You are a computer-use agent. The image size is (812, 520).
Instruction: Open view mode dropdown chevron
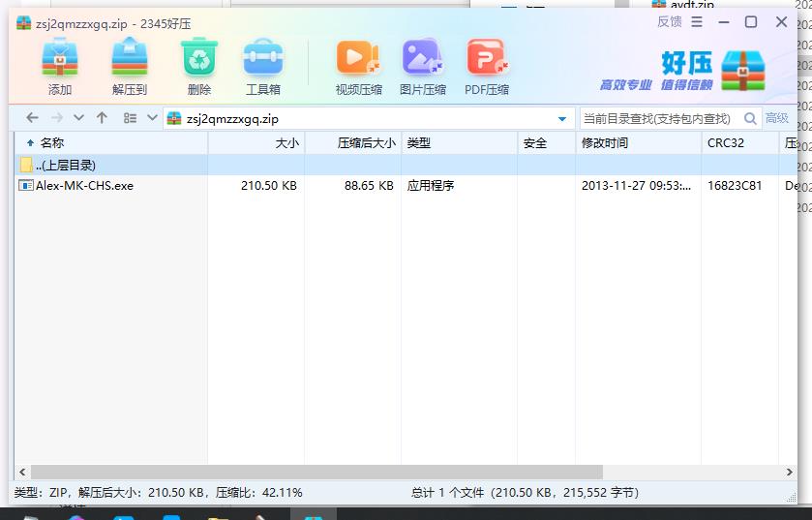click(152, 118)
